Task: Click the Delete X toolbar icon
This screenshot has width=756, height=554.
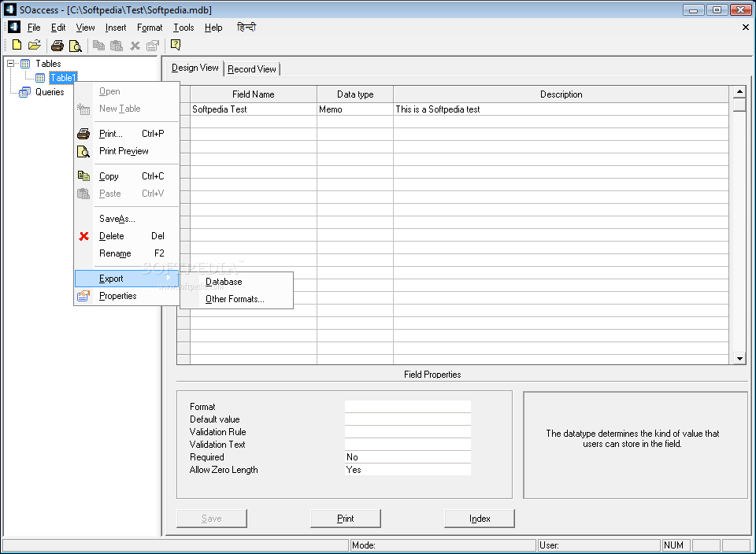Action: click(135, 46)
